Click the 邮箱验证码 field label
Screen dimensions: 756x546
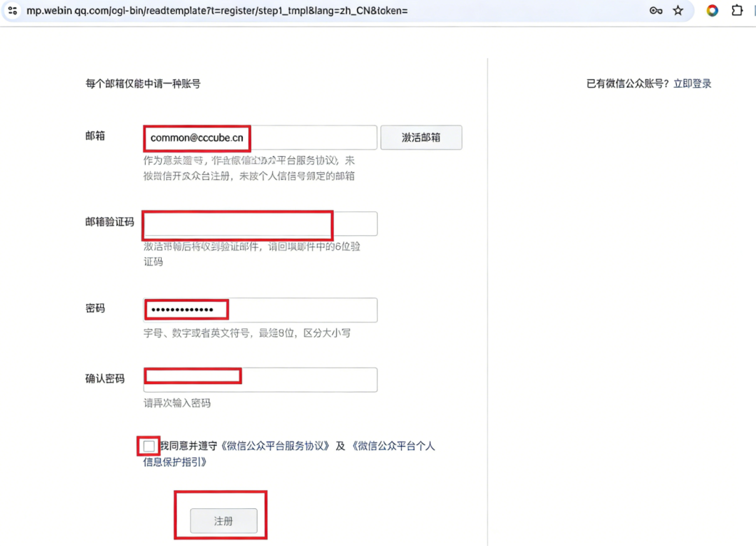coord(109,222)
